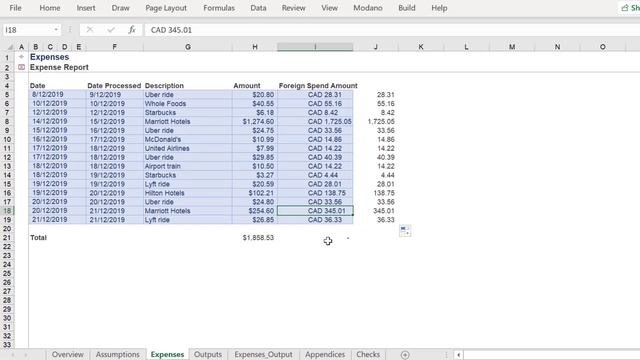
Task: Expand the Name Box dropdown arrow
Action: pyautogui.click(x=56, y=30)
